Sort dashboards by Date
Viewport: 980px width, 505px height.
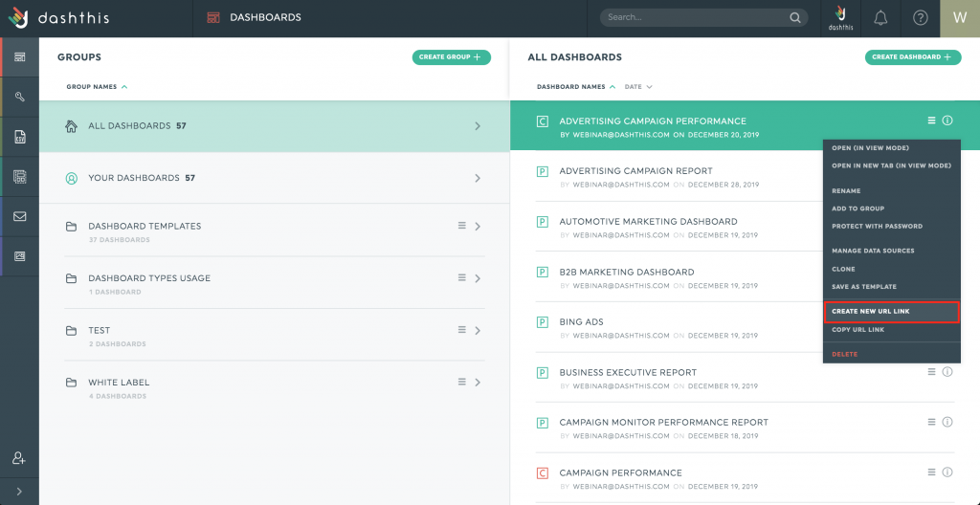pos(638,87)
